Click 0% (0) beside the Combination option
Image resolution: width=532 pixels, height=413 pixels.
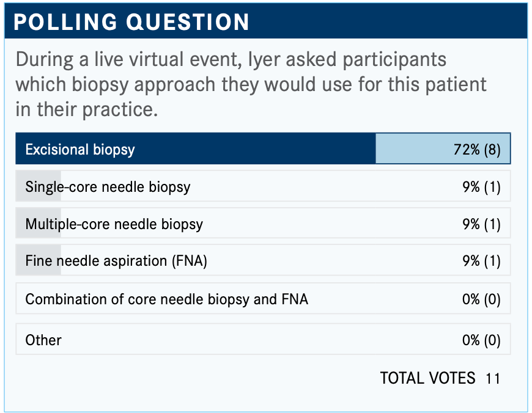pyautogui.click(x=481, y=299)
